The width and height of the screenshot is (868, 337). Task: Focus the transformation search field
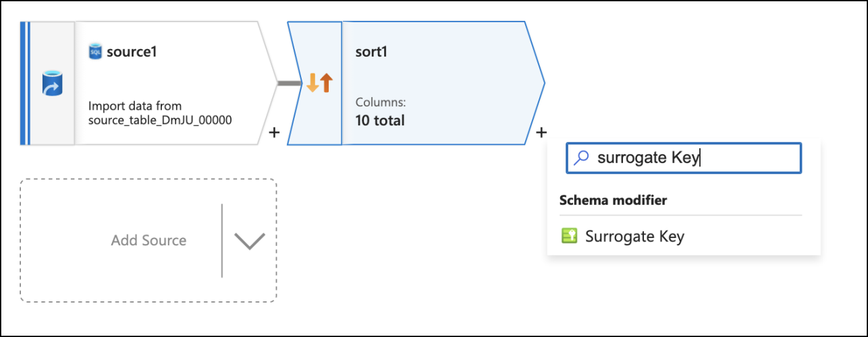[x=684, y=158]
